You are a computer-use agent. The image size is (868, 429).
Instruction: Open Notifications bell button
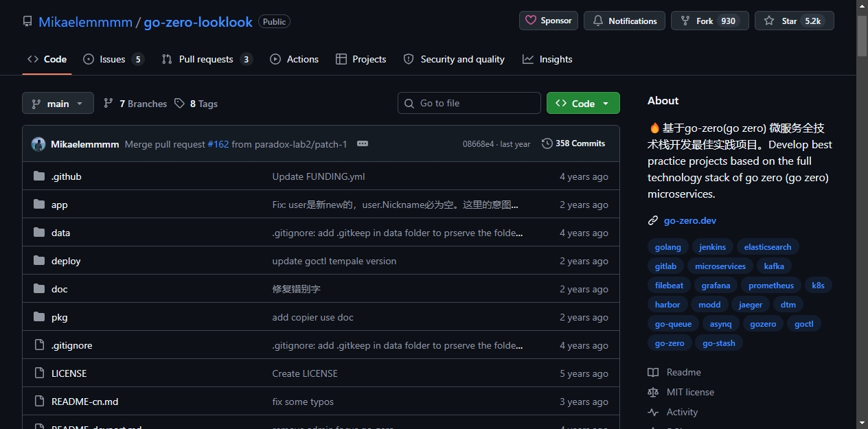click(624, 21)
